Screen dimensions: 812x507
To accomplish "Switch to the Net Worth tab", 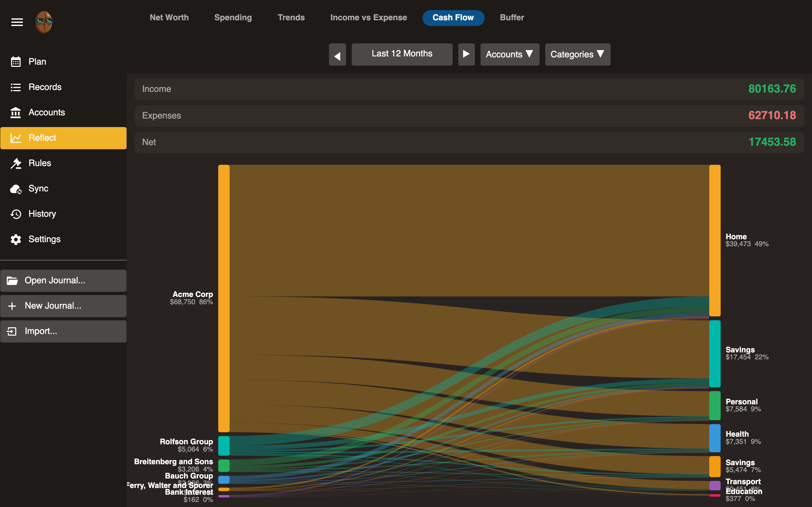I will (x=169, y=17).
